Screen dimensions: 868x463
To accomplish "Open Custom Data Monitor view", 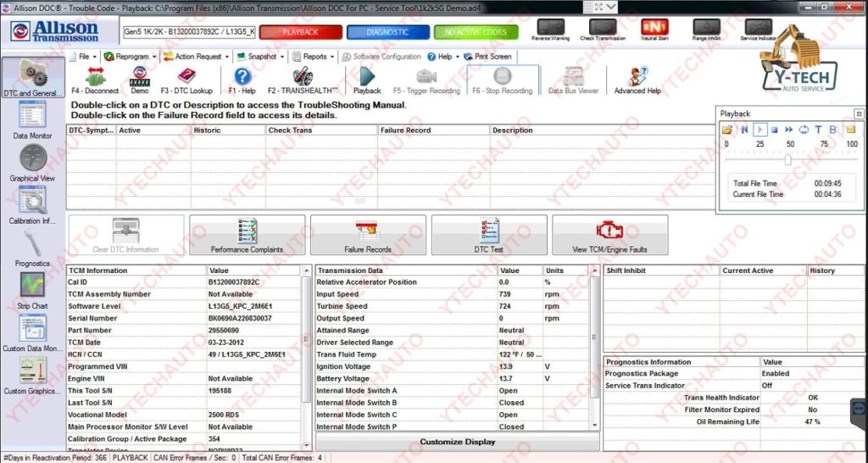I will (x=33, y=333).
